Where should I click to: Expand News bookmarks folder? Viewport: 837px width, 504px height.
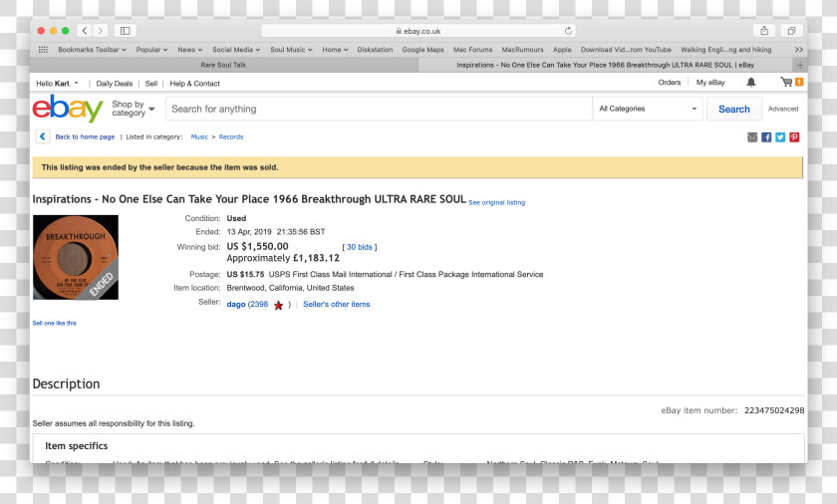pos(190,50)
